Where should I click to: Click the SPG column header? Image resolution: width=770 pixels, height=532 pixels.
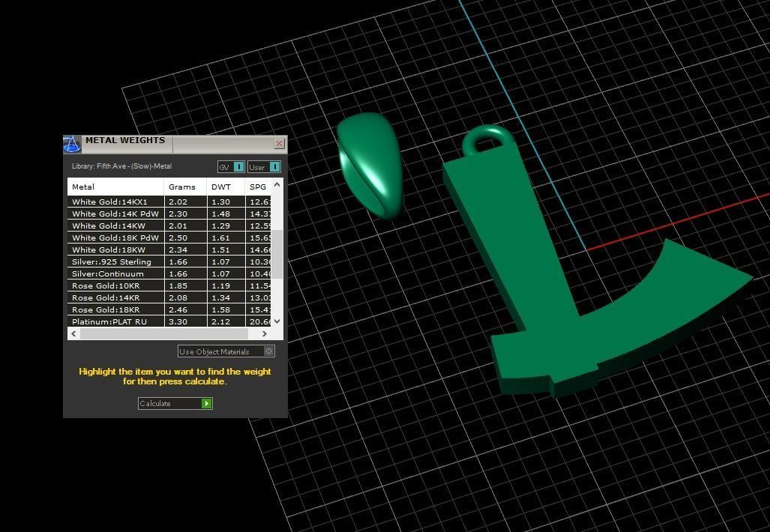[258, 187]
